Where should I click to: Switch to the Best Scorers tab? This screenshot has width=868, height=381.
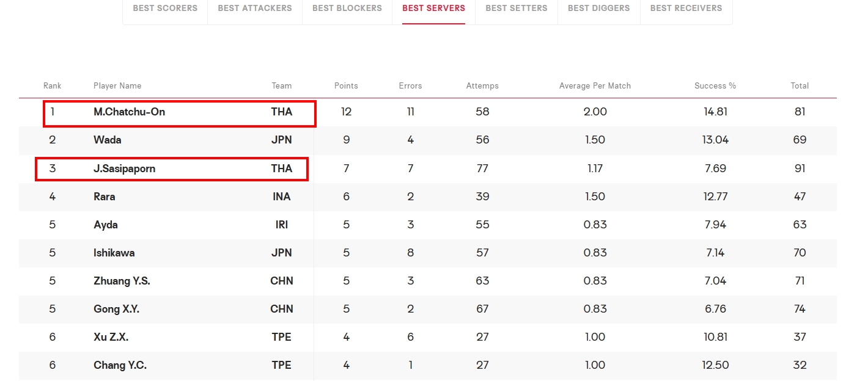(165, 8)
